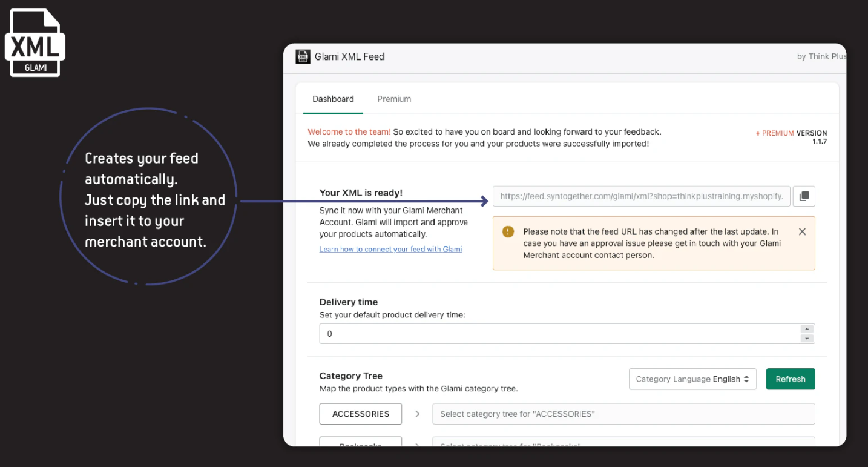
Task: Click the XML feed URL field
Action: pyautogui.click(x=642, y=196)
